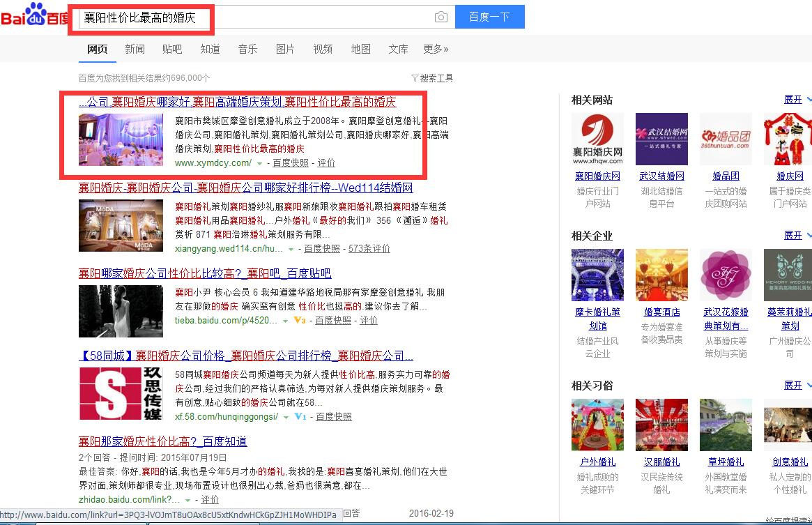
Task: Open the 武汉结婚网 link
Action: [662, 176]
